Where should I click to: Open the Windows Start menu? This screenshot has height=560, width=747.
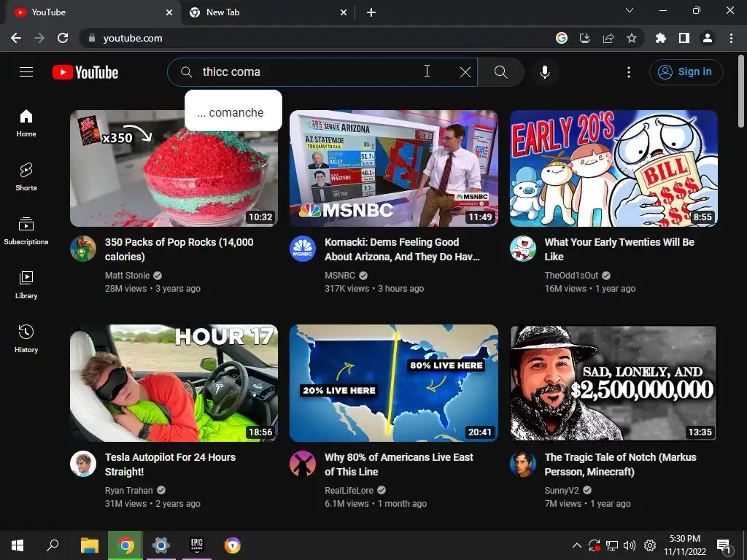tap(18, 545)
